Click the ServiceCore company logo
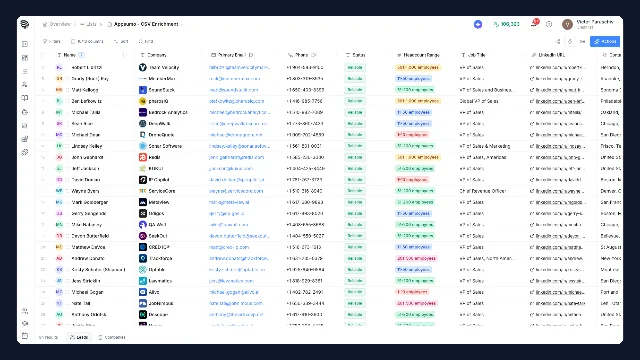Viewport: 640px width, 360px height. (x=142, y=191)
